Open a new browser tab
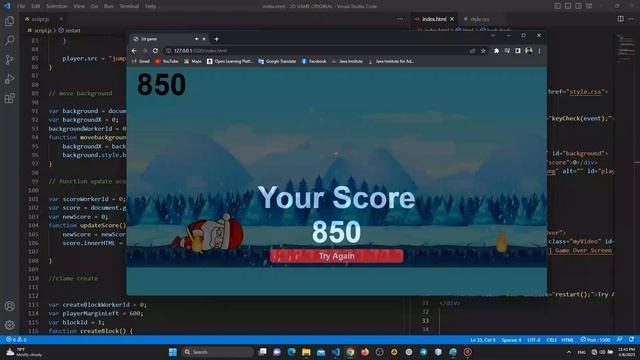 pyautogui.click(x=216, y=39)
